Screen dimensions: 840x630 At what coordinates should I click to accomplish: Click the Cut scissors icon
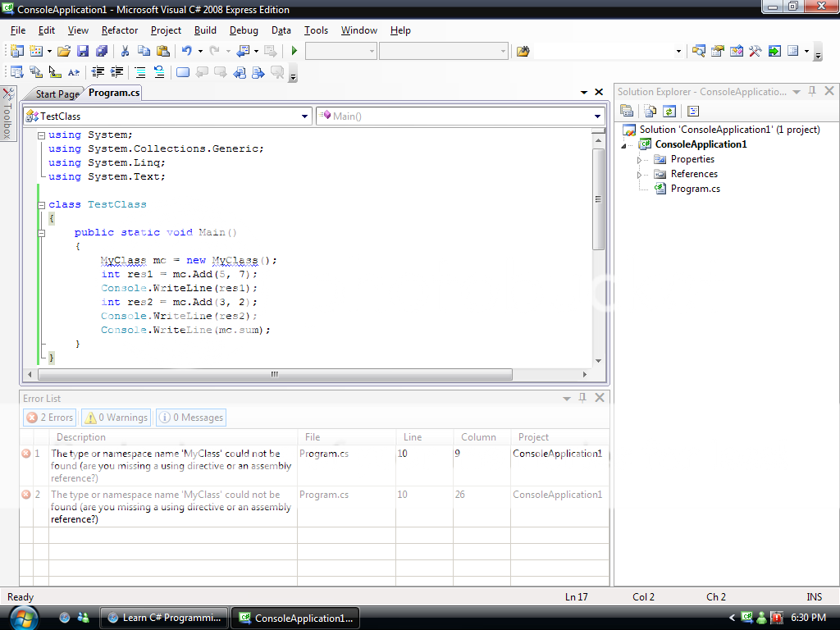point(126,52)
